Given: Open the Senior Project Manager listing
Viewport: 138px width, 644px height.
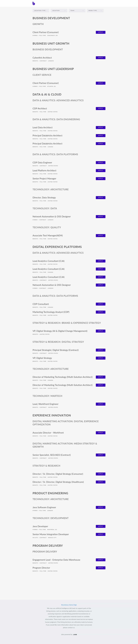Looking at the screenshot, I should pos(44,178).
